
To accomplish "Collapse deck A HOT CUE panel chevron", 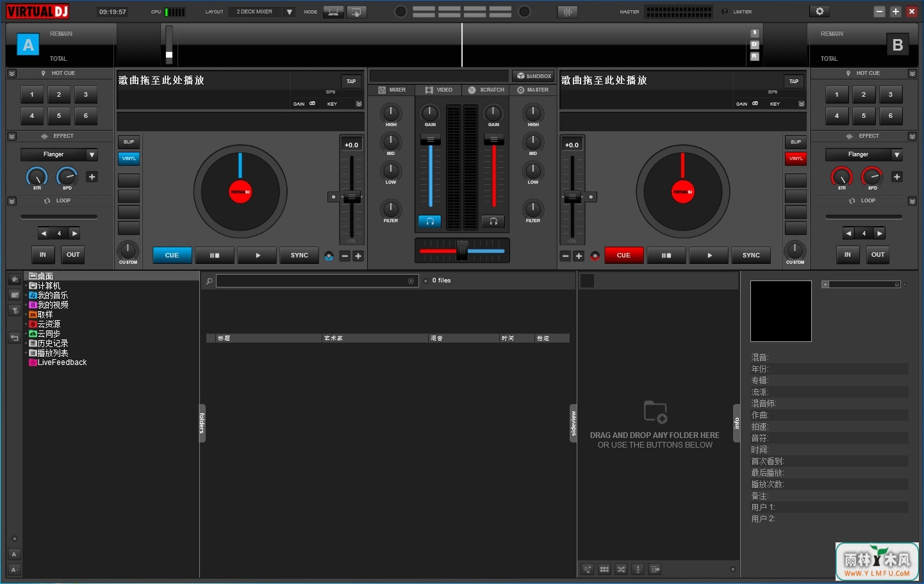I will 12,74.
